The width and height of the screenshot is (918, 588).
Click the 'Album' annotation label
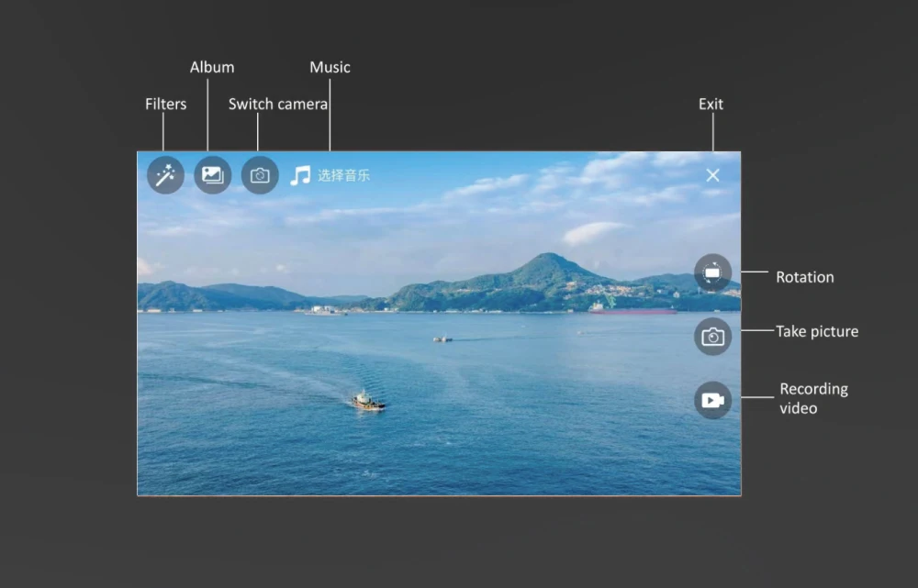[x=212, y=67]
